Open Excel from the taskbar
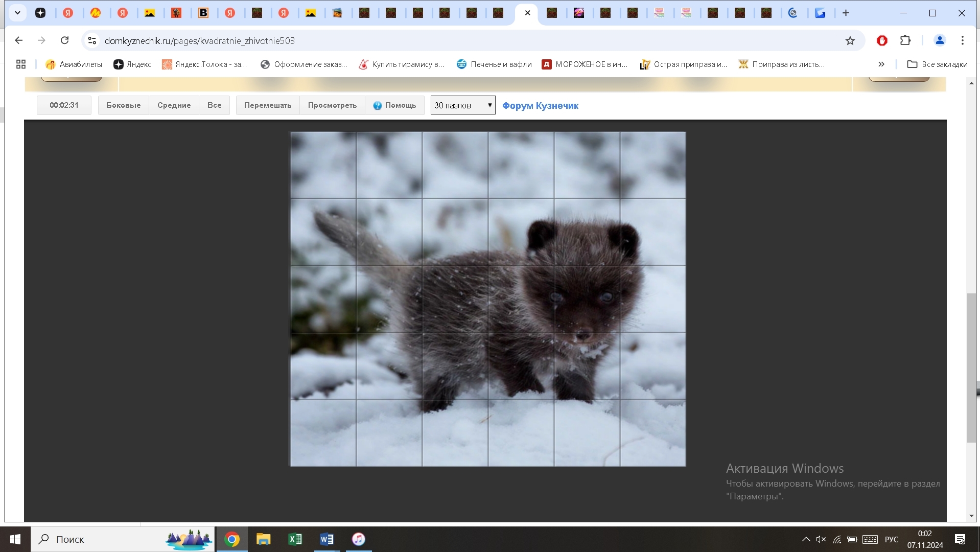980x552 pixels. coord(295,539)
